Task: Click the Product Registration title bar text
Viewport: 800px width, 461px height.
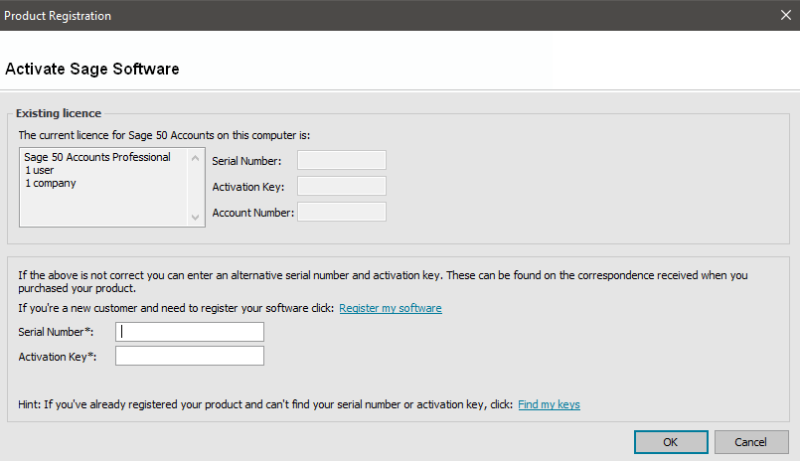Action: tap(59, 16)
